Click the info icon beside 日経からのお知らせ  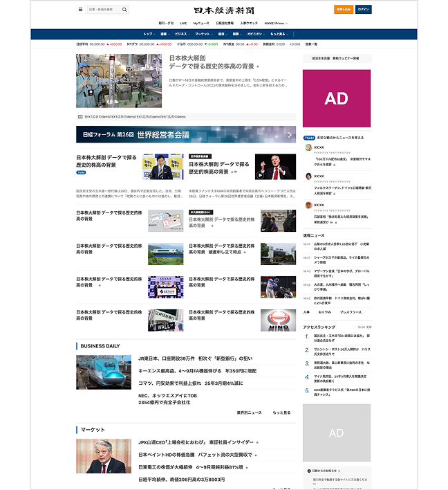pos(309,471)
